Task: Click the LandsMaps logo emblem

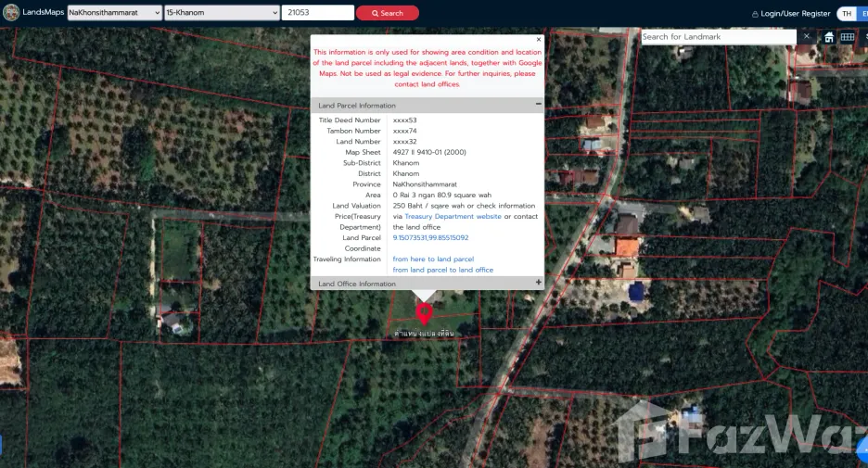Action: (11, 12)
